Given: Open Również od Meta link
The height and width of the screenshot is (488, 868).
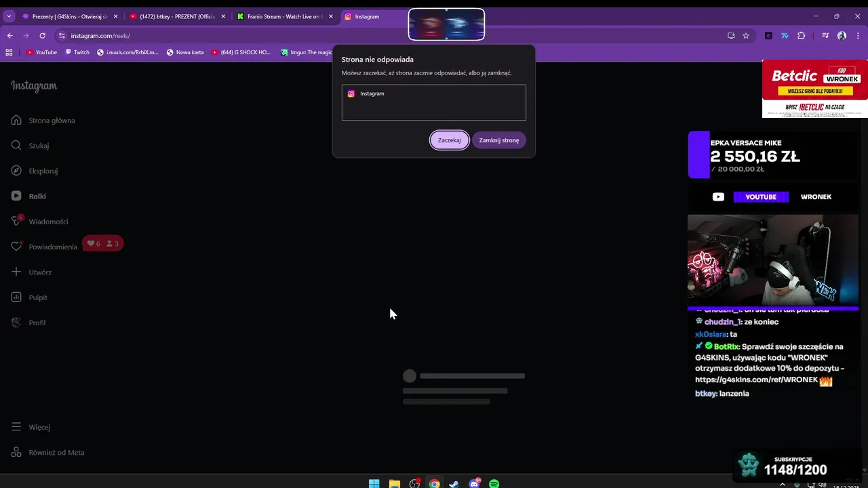Looking at the screenshot, I should click(47, 452).
